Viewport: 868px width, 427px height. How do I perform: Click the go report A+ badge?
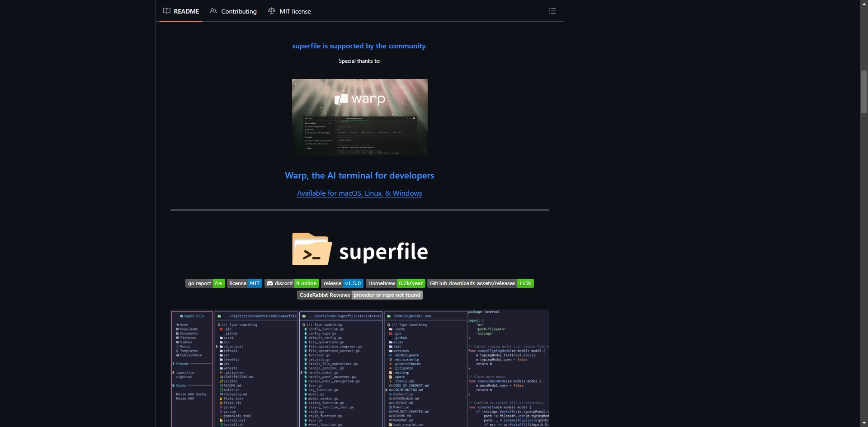coord(205,283)
